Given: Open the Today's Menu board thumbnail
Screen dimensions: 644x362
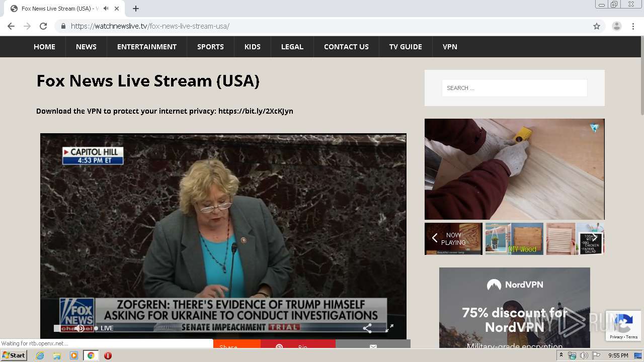Looking at the screenshot, I should [590, 239].
